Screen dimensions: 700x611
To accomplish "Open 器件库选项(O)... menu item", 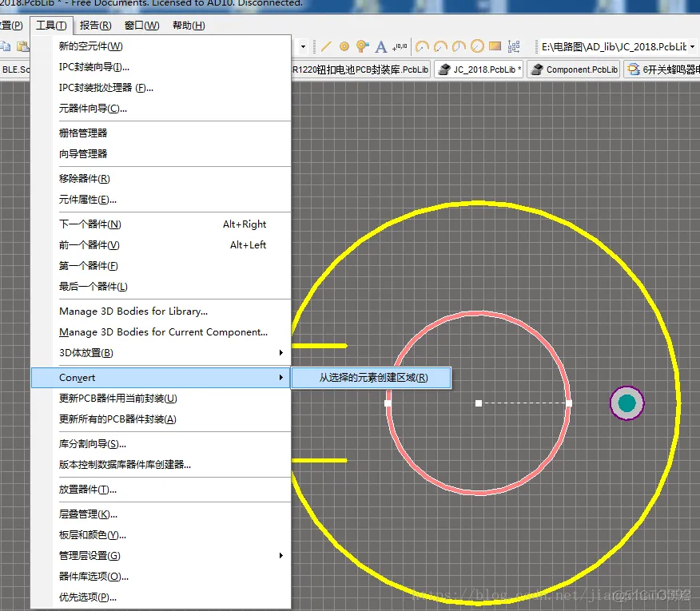I will (x=161, y=576).
